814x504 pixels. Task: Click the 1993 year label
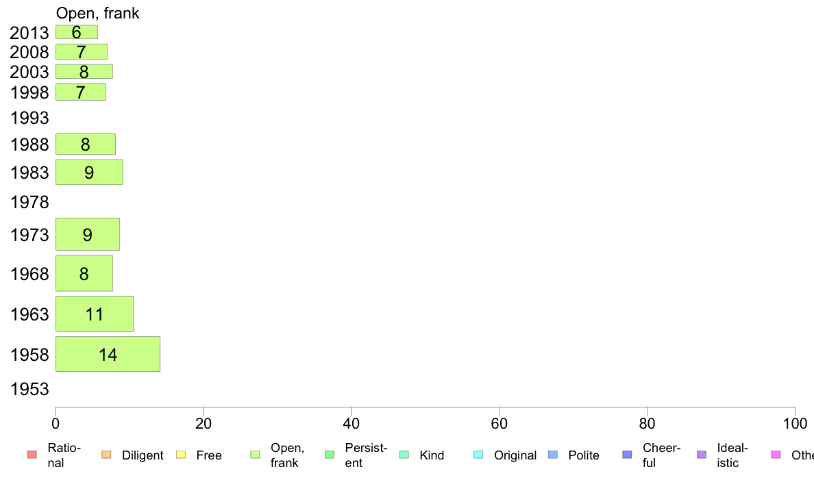click(29, 118)
